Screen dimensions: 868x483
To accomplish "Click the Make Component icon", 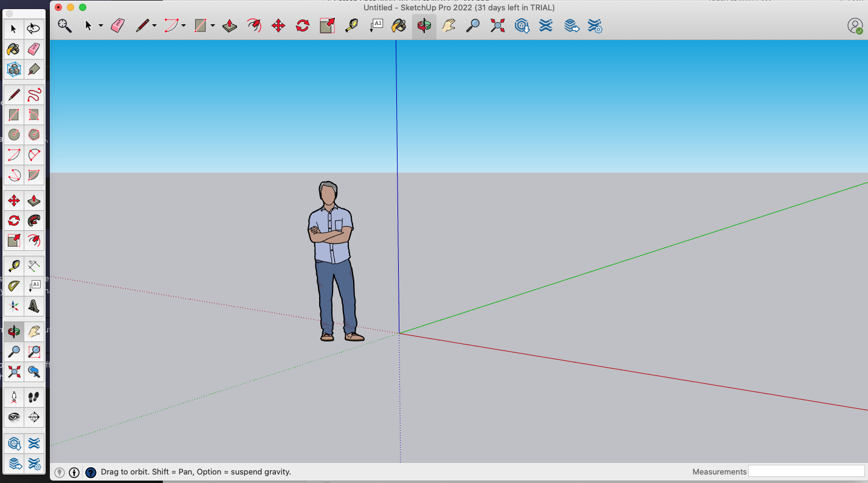I will tap(14, 69).
